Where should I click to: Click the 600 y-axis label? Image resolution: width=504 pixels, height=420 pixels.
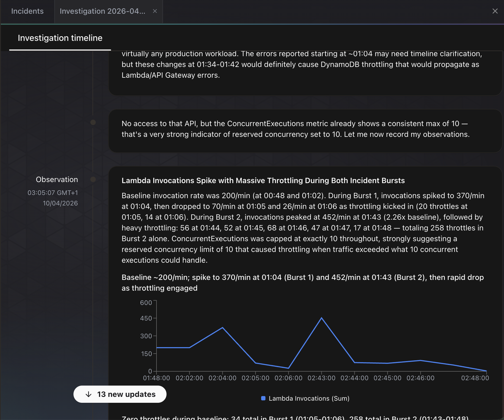pyautogui.click(x=145, y=303)
